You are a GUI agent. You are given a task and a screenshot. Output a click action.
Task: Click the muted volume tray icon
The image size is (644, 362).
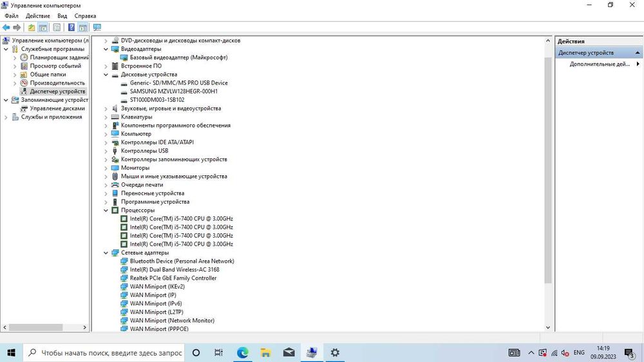[565, 353]
